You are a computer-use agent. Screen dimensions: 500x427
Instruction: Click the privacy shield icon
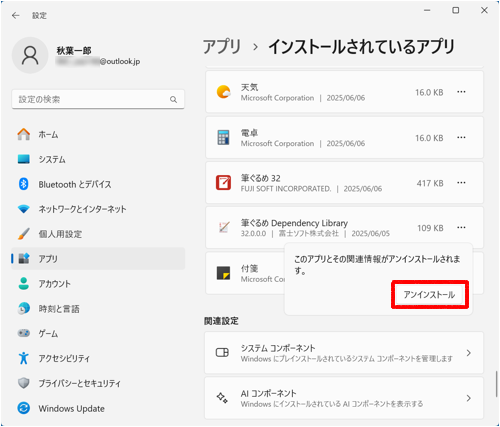tap(24, 383)
